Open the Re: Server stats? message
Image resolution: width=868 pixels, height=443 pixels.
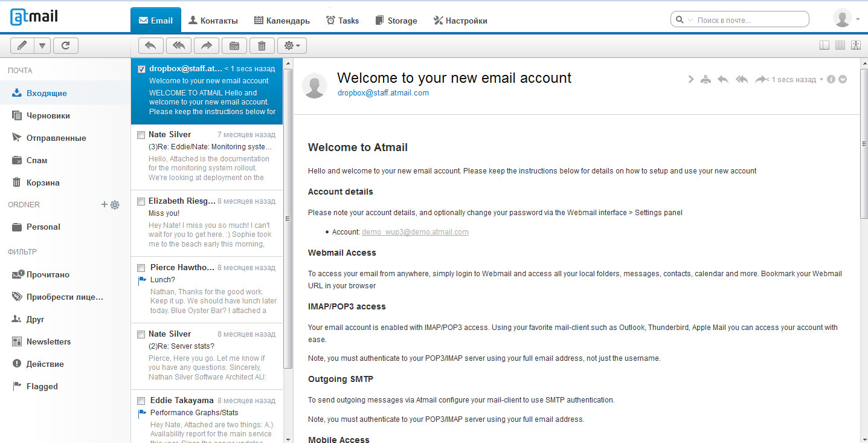[207, 357]
